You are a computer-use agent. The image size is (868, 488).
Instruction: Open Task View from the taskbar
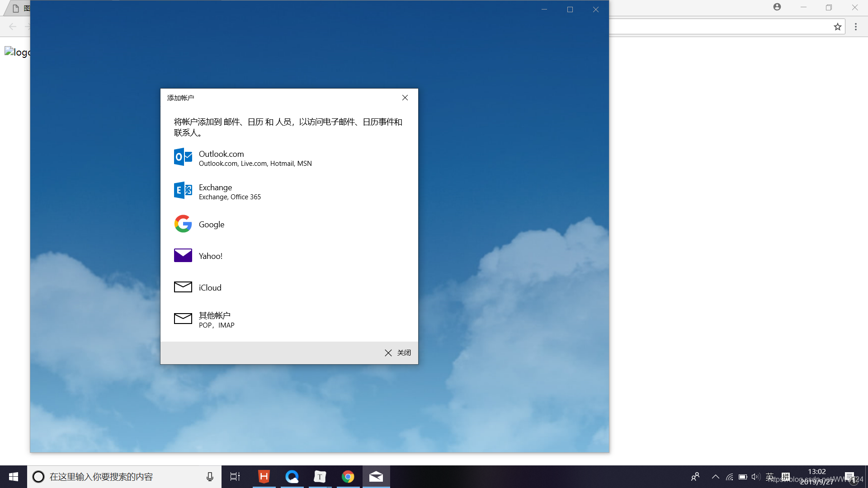coord(235,477)
